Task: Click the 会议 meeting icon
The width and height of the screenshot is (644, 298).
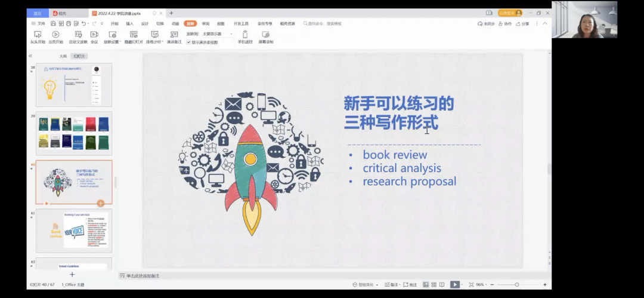Action: coord(94,35)
